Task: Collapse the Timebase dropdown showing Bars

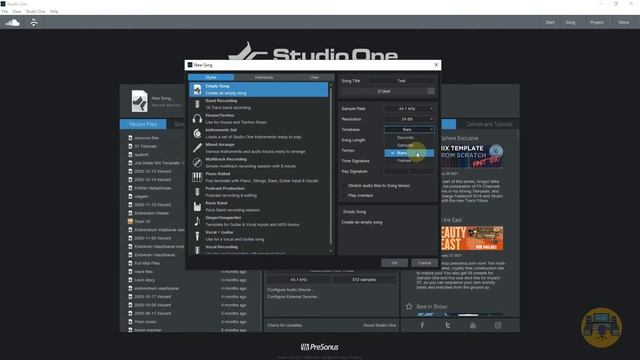Action: (409, 129)
